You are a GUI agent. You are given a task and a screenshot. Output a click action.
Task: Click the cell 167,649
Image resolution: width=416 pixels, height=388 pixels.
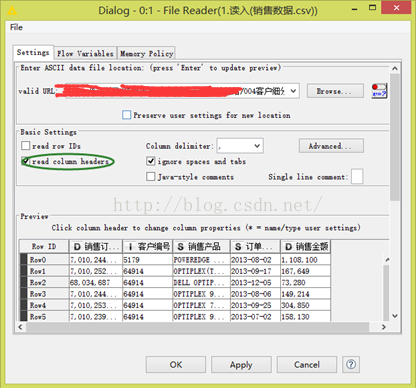tap(306, 271)
